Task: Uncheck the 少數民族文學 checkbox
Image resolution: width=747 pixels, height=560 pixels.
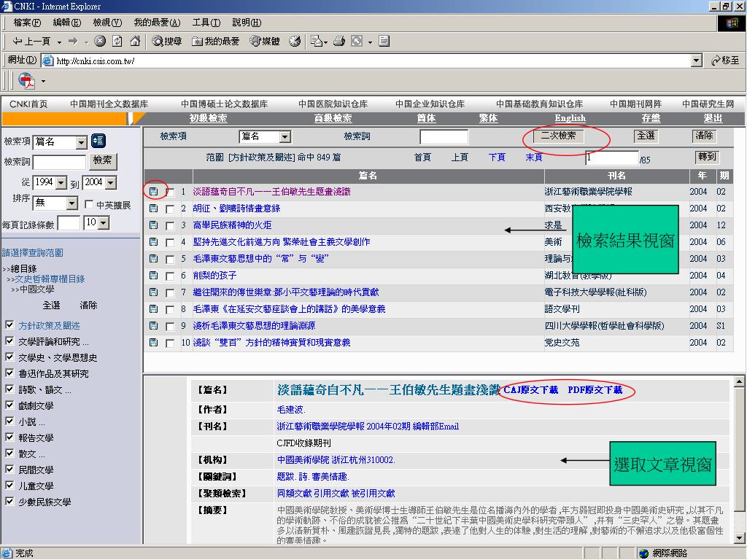Action: [9, 501]
